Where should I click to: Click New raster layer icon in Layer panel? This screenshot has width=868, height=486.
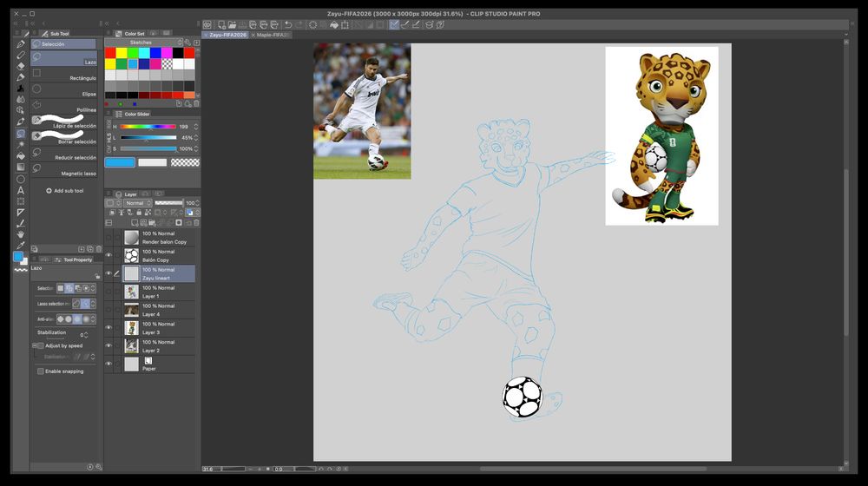(x=135, y=222)
